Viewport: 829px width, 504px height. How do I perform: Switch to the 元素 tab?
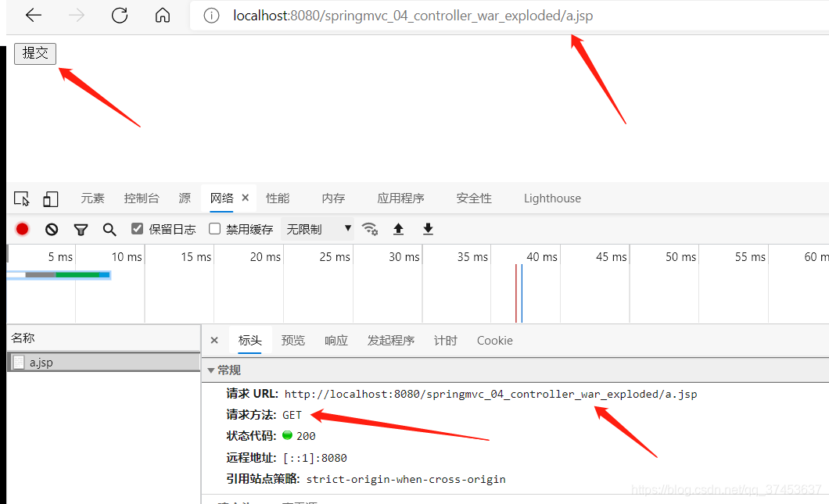click(x=92, y=198)
